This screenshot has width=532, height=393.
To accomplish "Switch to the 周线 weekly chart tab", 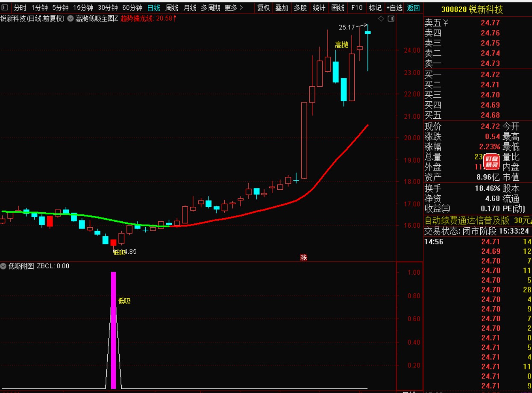I will [x=172, y=8].
